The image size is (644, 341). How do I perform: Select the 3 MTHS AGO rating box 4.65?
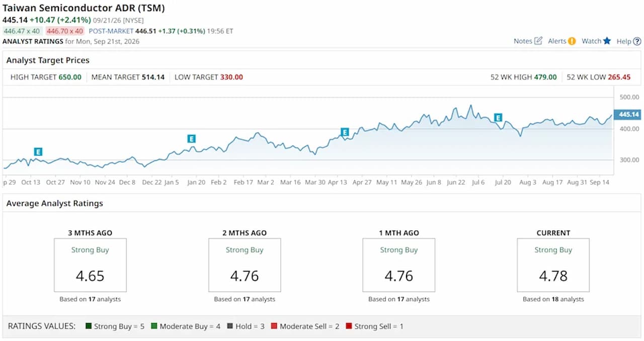pyautogui.click(x=90, y=265)
